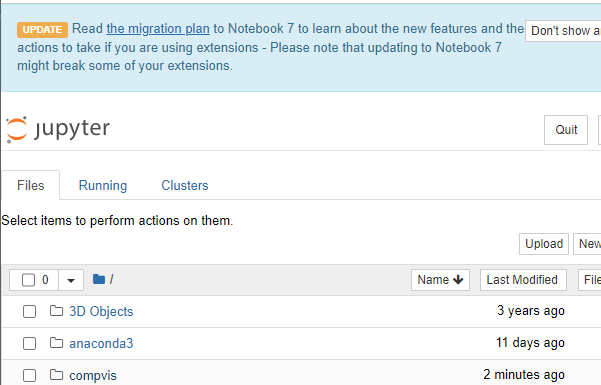Click the Quit button

coord(566,130)
